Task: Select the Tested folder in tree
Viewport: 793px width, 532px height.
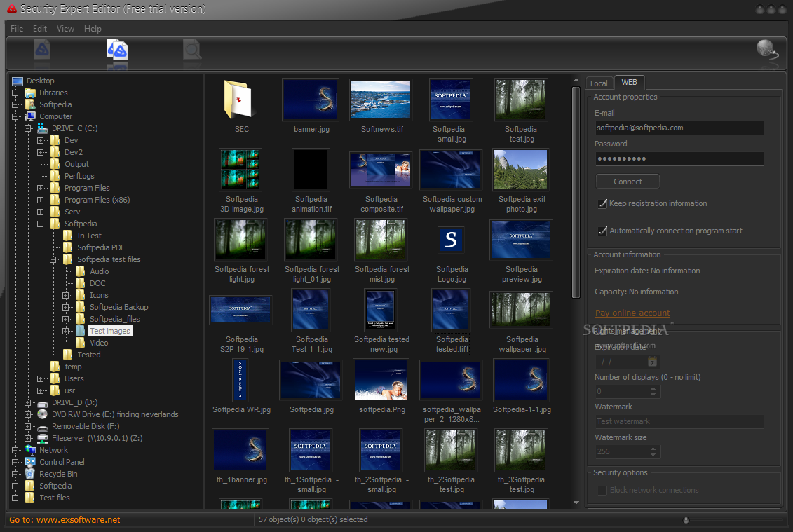Action: pyautogui.click(x=88, y=355)
